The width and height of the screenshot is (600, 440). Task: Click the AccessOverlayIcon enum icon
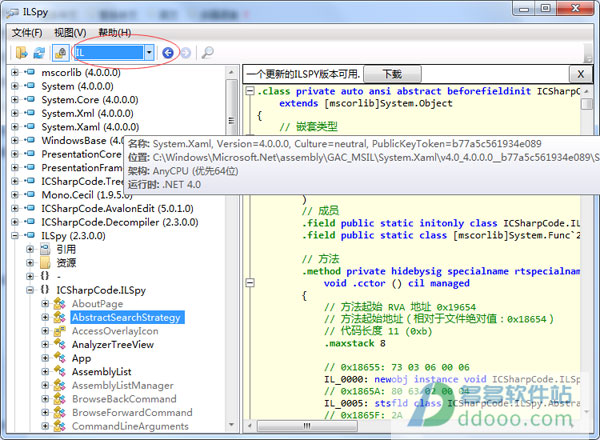(x=60, y=331)
